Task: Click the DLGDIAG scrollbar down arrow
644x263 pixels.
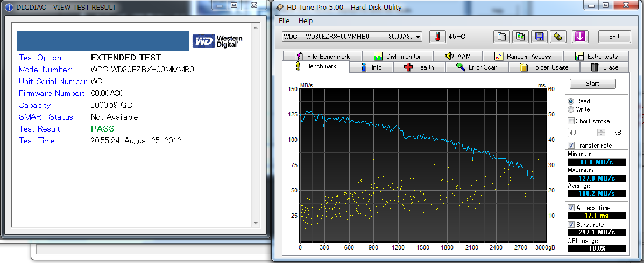Action: click(x=256, y=224)
